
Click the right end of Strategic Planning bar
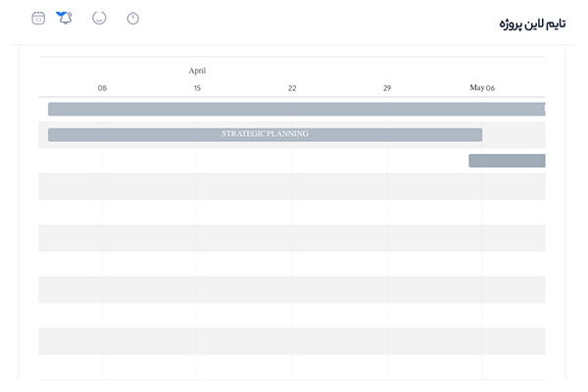click(477, 134)
